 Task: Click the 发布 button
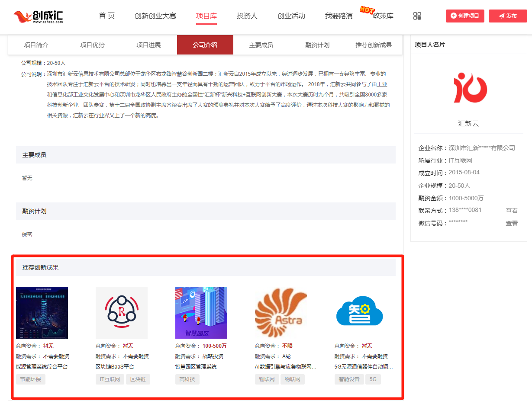508,16
